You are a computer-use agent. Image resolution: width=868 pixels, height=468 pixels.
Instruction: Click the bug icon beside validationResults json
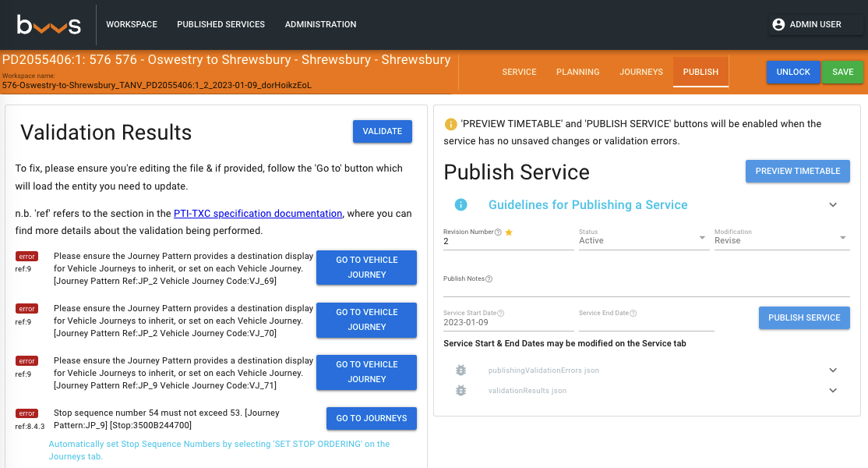click(x=460, y=390)
